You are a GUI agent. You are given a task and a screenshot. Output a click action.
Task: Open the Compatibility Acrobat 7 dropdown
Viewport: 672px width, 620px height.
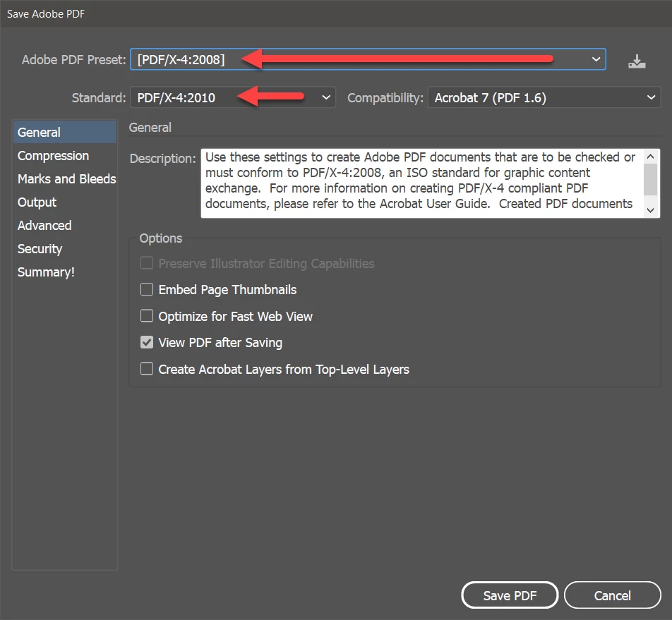point(544,97)
